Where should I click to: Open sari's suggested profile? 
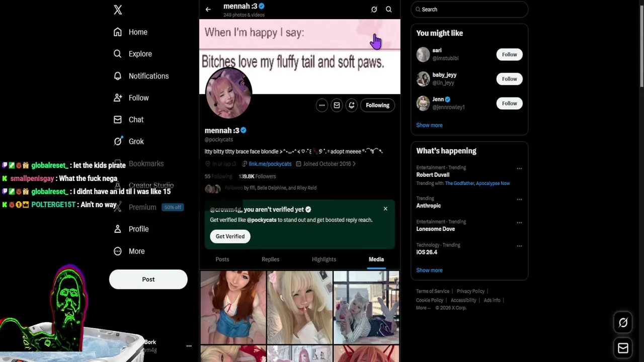coord(437,50)
